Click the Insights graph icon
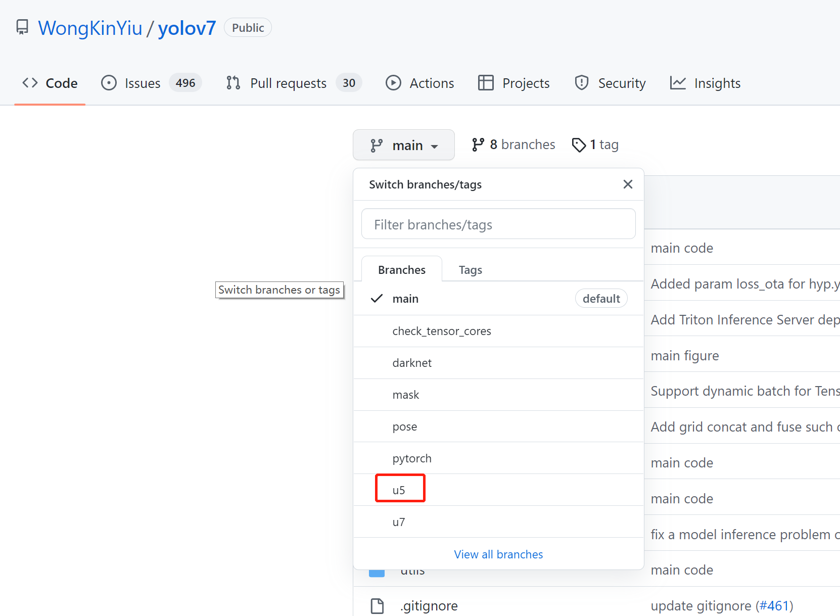The image size is (840, 616). pos(678,82)
